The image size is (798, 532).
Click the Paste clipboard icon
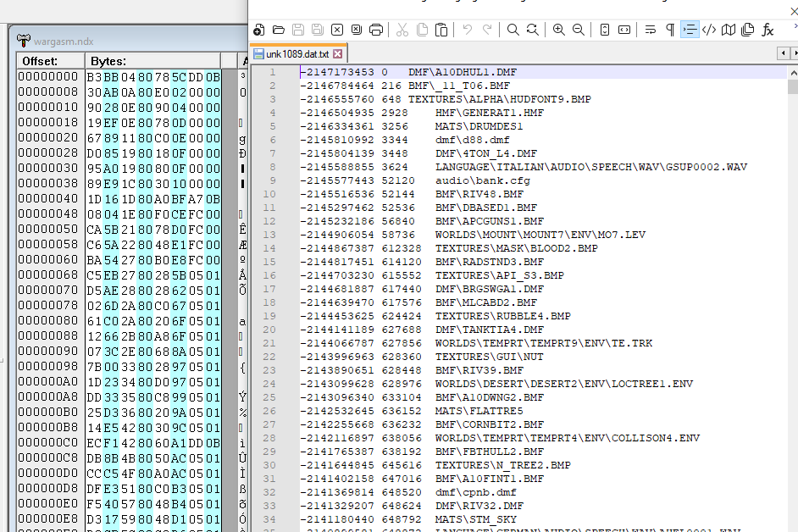[441, 30]
